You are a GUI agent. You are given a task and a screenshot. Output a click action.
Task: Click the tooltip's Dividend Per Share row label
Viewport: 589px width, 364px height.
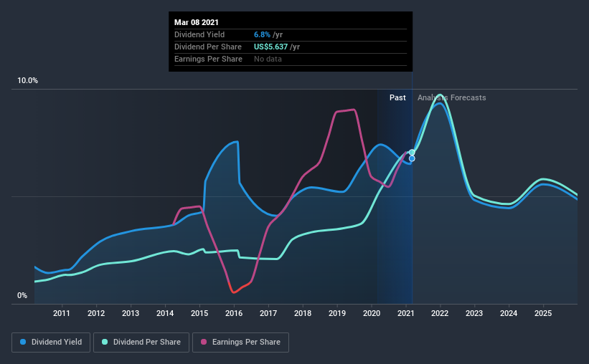[x=208, y=47]
